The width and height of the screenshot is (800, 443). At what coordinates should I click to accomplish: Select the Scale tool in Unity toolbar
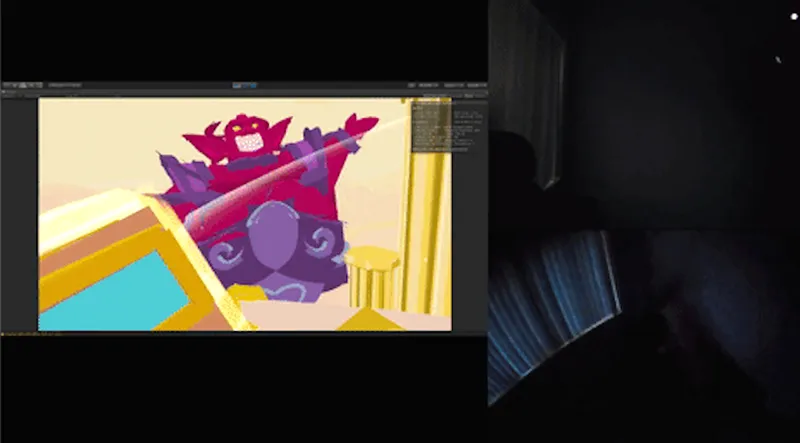point(26,86)
